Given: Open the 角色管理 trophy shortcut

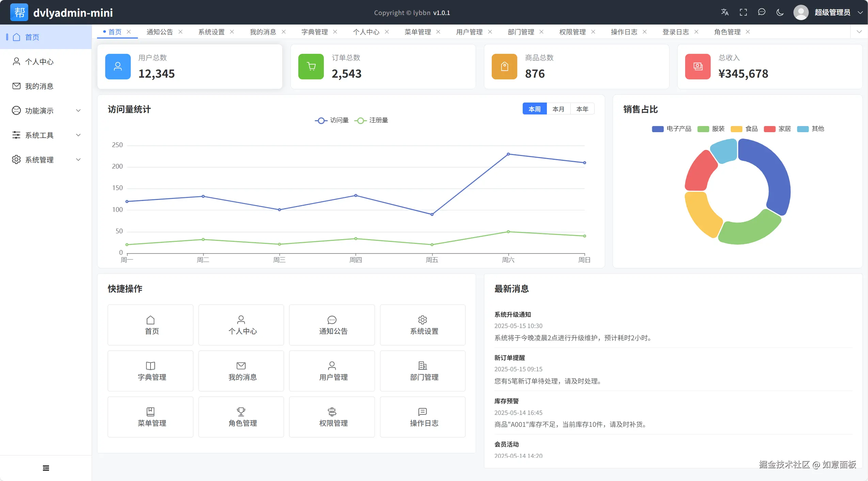Looking at the screenshot, I should pos(241,417).
